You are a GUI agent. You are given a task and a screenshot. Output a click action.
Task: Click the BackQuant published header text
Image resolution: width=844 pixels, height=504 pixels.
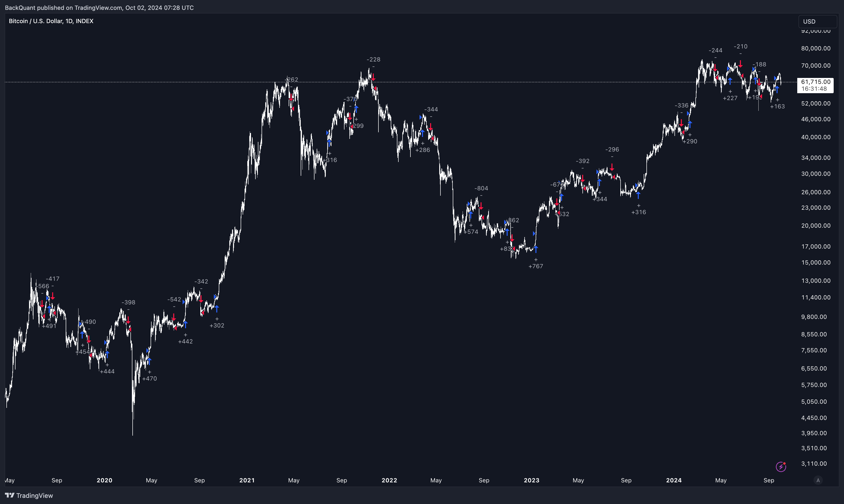[x=99, y=7]
